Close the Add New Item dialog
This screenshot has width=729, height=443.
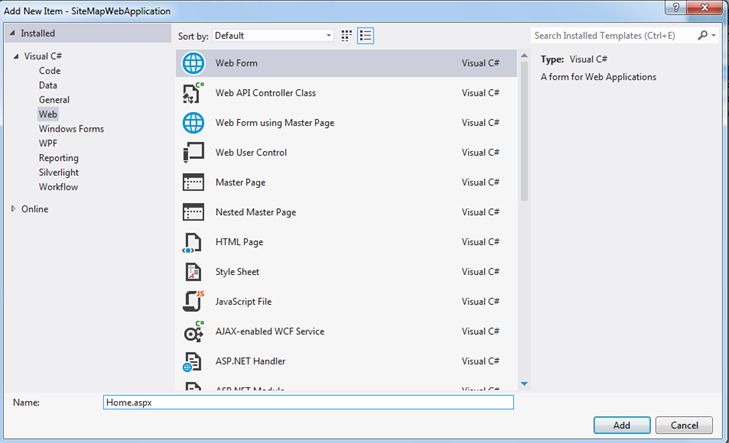(704, 7)
